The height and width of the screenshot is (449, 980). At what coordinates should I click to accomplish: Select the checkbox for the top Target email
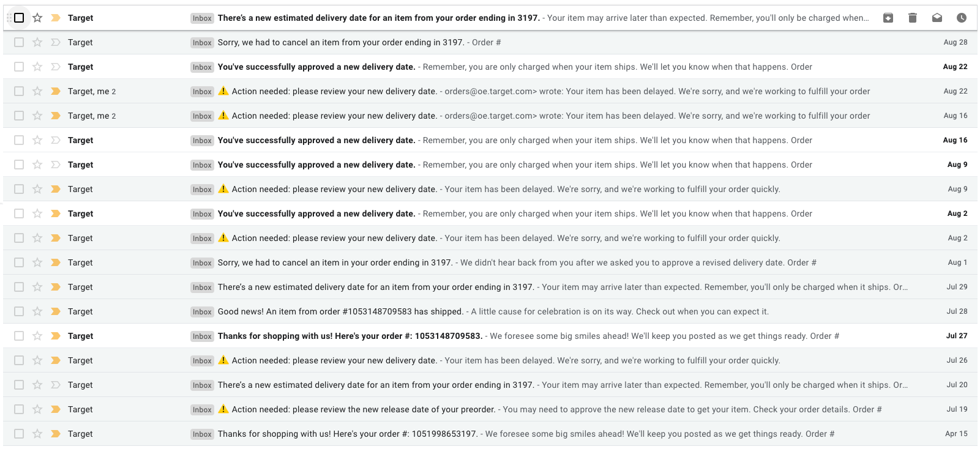(19, 18)
